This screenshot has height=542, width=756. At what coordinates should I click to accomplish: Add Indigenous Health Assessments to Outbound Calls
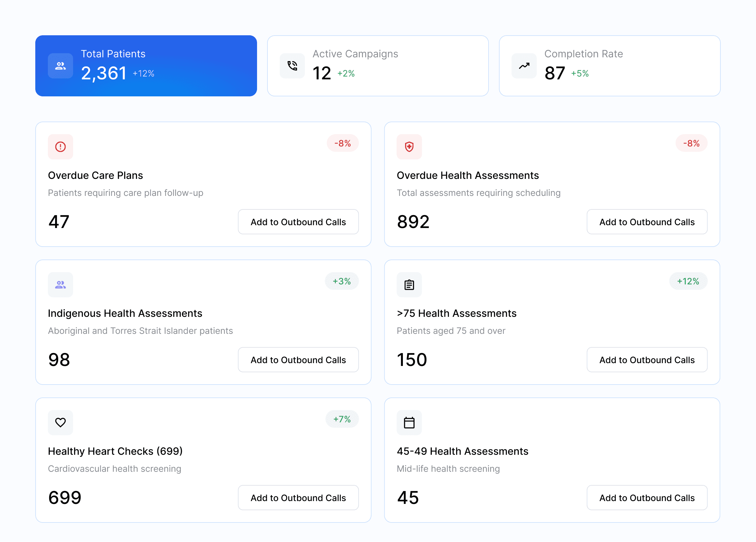coord(298,360)
